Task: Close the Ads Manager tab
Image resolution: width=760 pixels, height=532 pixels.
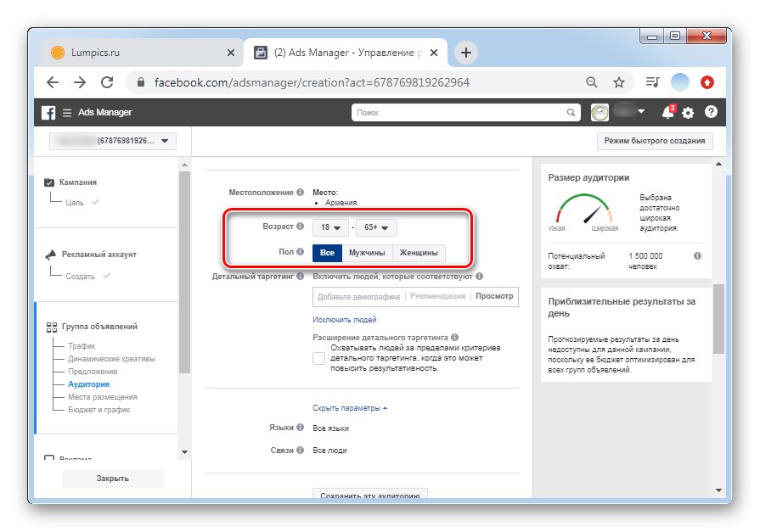Action: (x=434, y=53)
